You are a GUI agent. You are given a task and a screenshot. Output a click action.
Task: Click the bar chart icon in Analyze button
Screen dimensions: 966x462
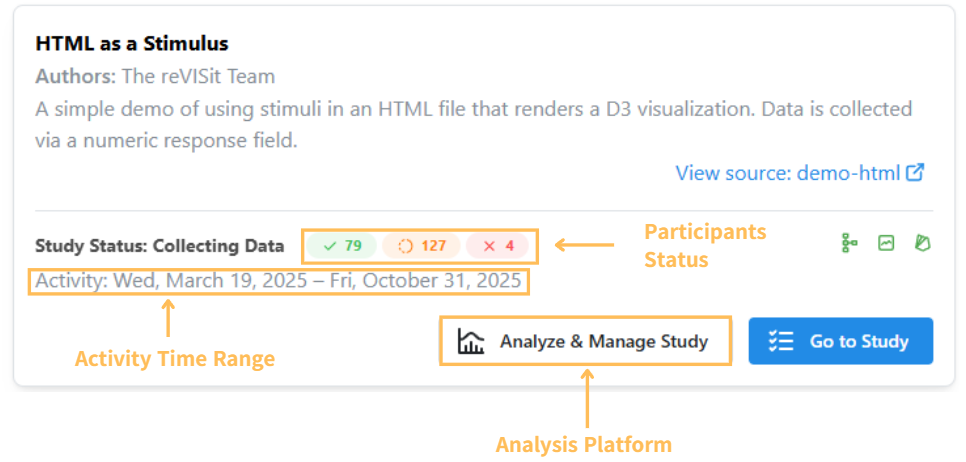pyautogui.click(x=471, y=342)
